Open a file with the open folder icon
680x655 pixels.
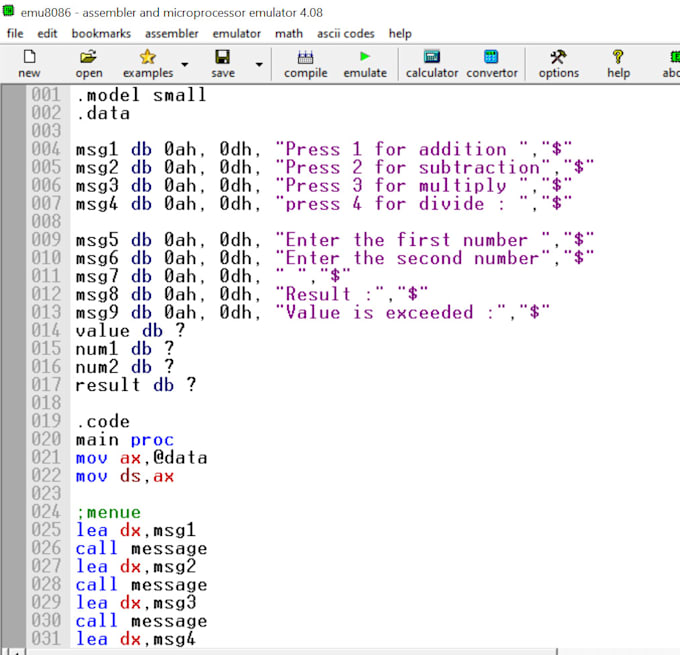click(x=88, y=56)
